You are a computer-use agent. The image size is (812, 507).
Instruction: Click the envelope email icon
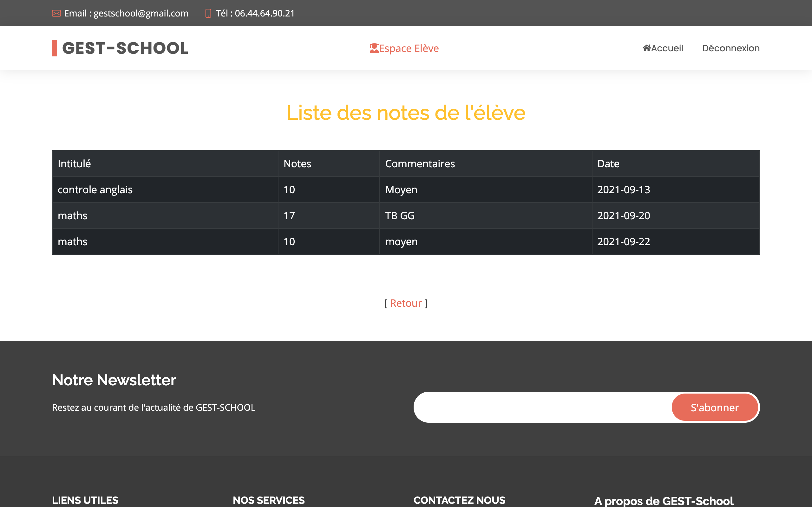coord(56,13)
